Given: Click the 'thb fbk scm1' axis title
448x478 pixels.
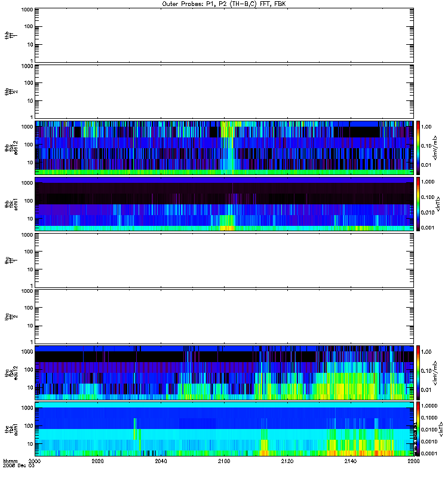Looking at the screenshot, I should 11,204.
